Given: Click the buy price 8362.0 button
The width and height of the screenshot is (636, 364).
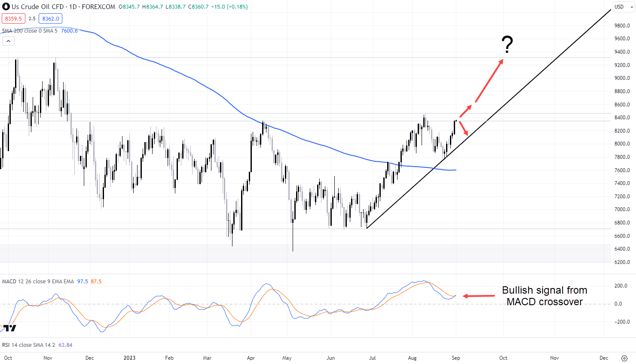Looking at the screenshot, I should coord(51,18).
